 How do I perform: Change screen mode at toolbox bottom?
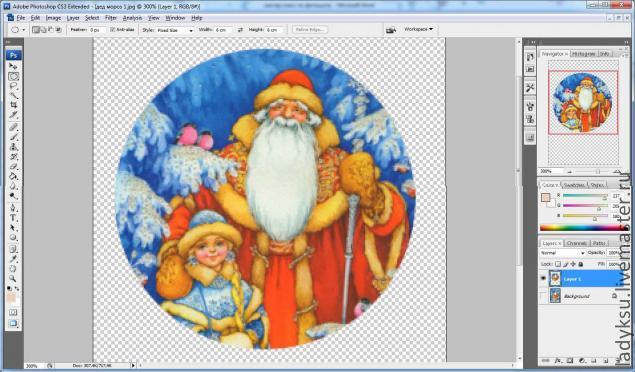pyautogui.click(x=13, y=323)
